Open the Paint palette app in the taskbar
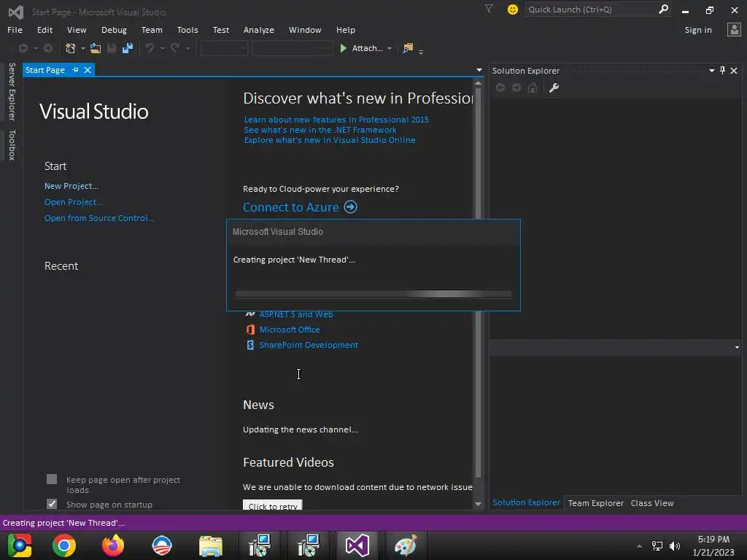The image size is (747, 560). pos(406,545)
